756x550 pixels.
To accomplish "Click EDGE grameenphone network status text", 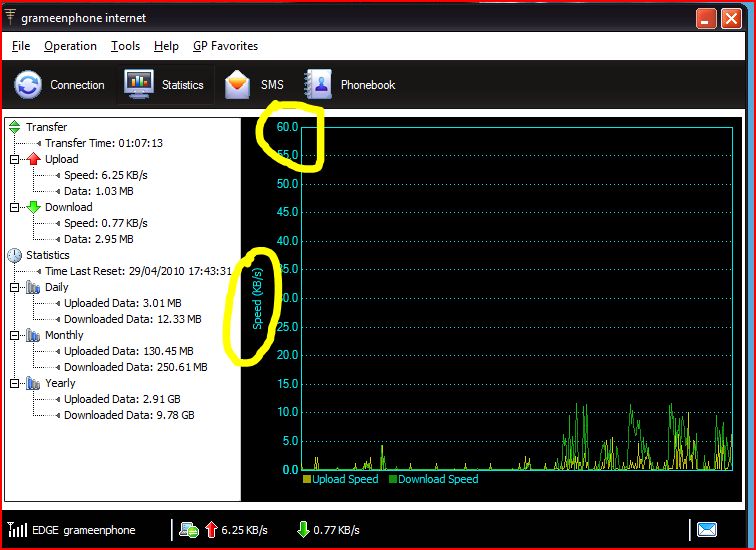I will click(x=83, y=530).
